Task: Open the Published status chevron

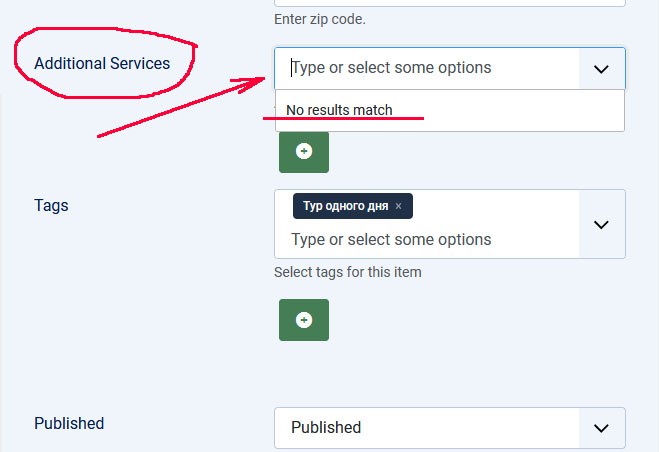Action: click(x=601, y=427)
